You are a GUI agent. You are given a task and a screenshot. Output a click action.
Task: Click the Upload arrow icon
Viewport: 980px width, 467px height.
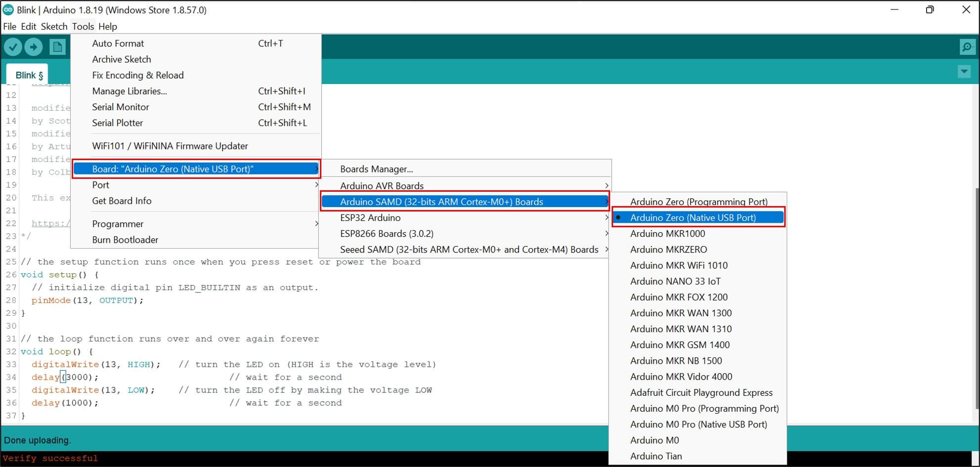click(34, 47)
